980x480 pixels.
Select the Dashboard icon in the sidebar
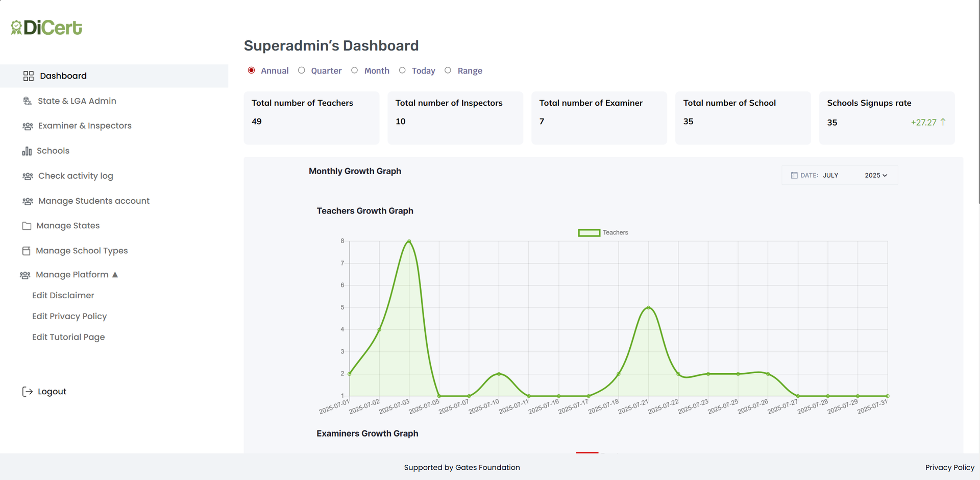pyautogui.click(x=29, y=76)
